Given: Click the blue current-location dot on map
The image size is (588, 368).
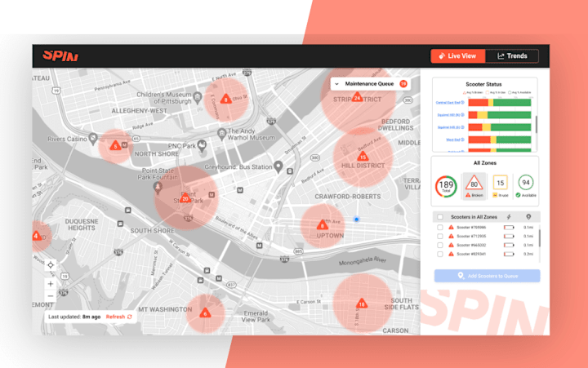Looking at the screenshot, I should click(x=357, y=219).
